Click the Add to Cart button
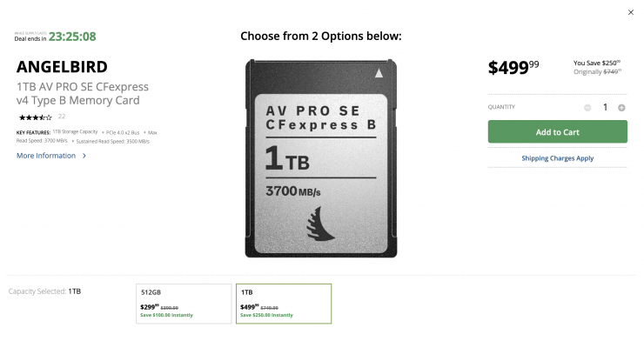The height and width of the screenshot is (348, 644). pos(557,131)
